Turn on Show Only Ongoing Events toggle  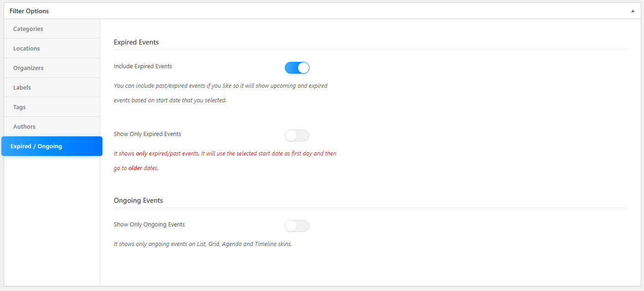click(x=297, y=226)
